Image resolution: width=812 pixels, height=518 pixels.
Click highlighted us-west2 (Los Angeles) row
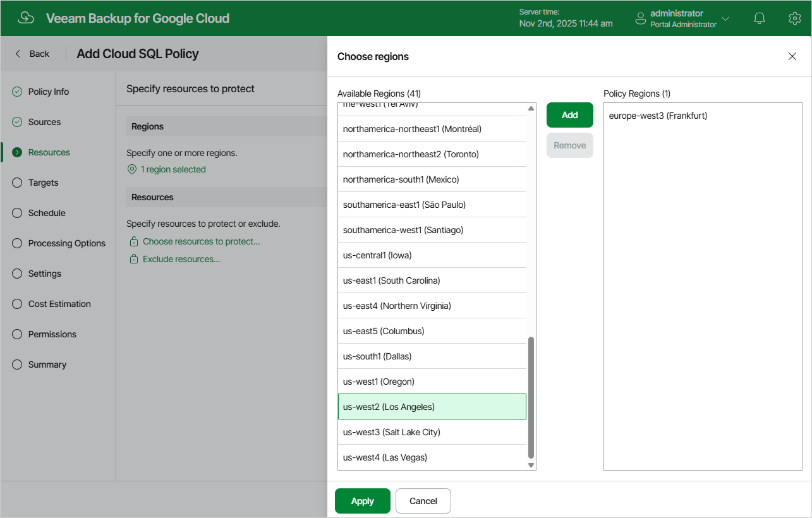pyautogui.click(x=432, y=407)
